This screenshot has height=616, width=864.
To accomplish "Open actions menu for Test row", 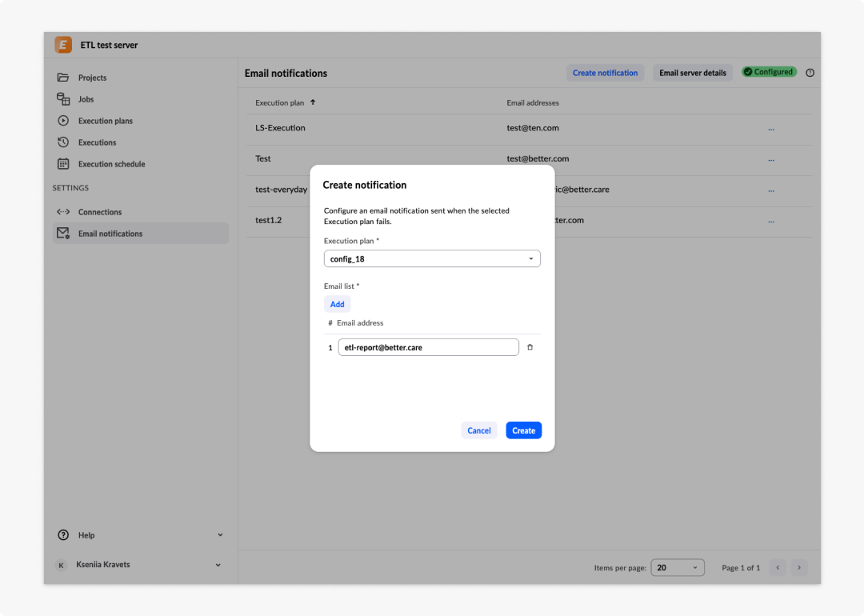I will [771, 160].
